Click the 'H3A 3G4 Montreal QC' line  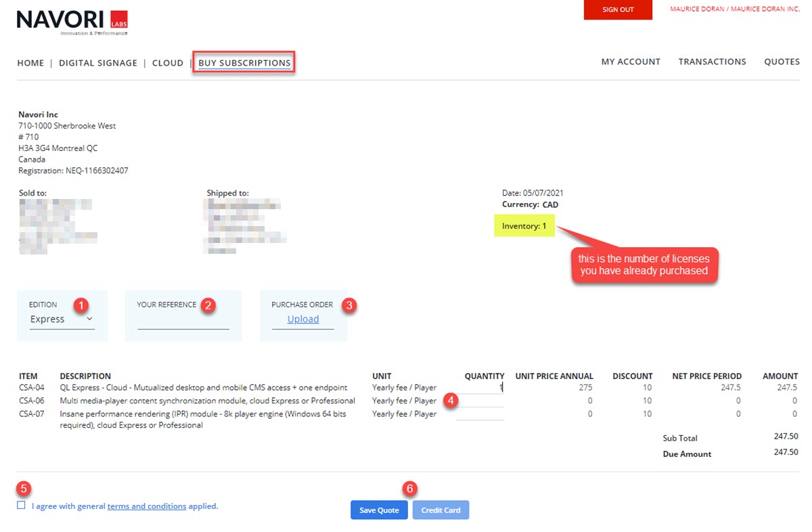58,148
